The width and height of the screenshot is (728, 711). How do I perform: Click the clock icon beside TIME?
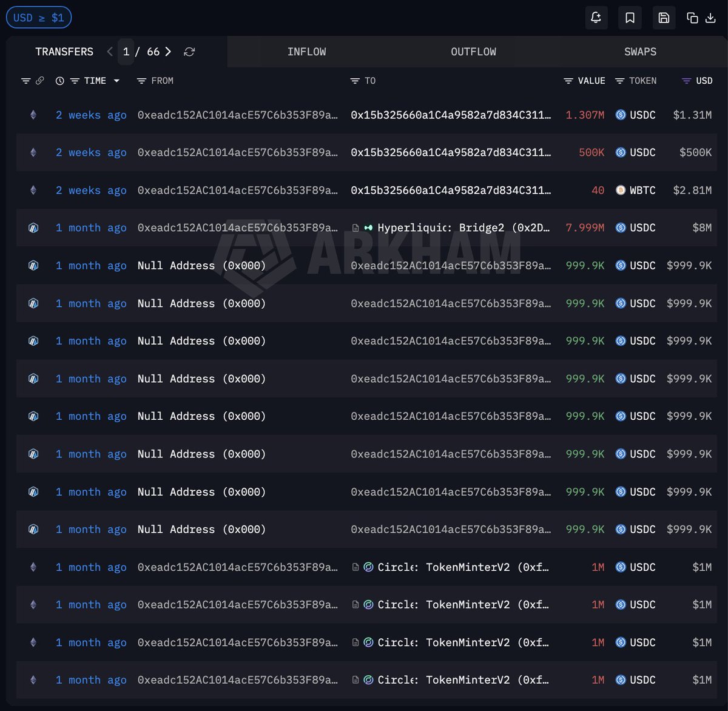(59, 81)
